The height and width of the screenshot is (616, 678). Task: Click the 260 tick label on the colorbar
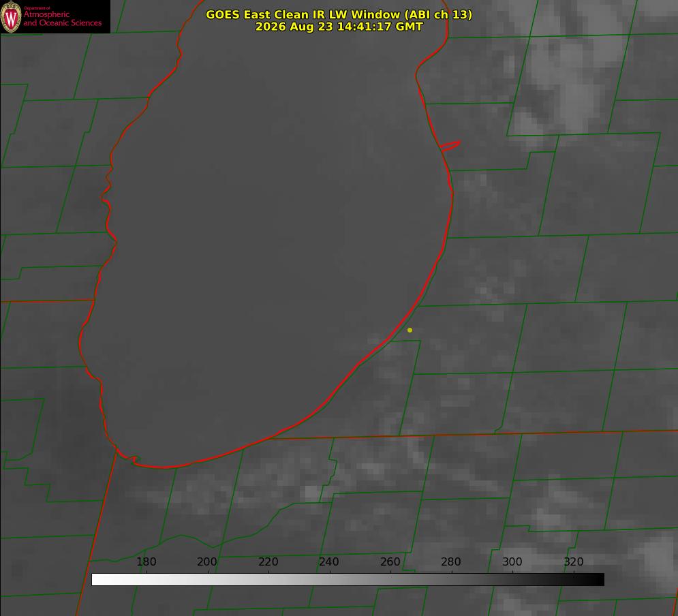point(390,561)
